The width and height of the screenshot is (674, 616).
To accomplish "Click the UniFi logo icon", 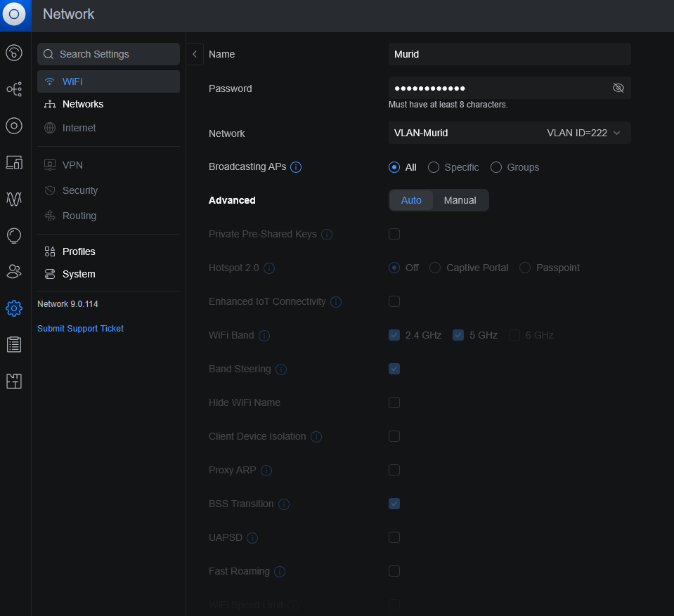I will 14,15.
